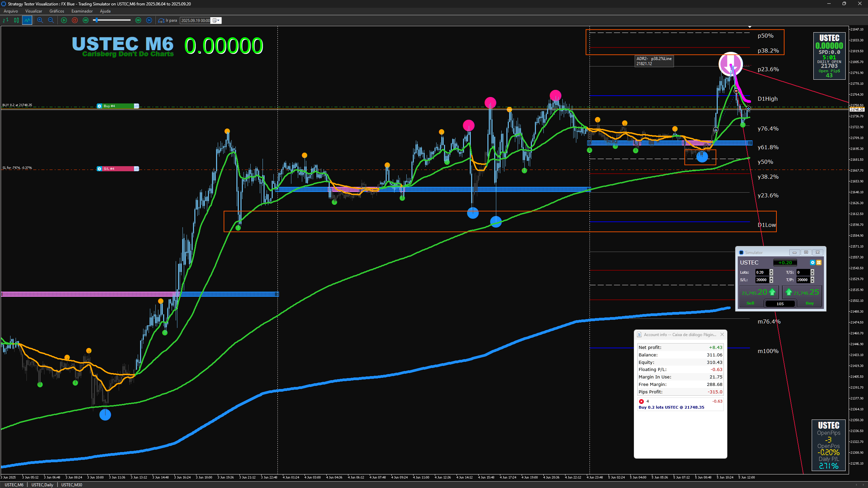Open the Gráficos menu

click(x=57, y=11)
